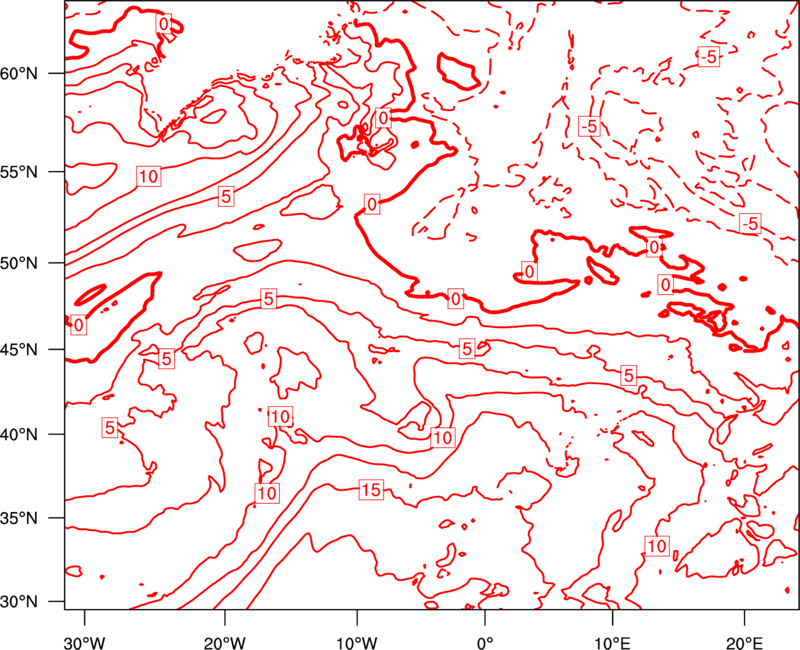This screenshot has width=800, height=650.
Task: Select the 10°W longitude tick label
Action: pyautogui.click(x=357, y=643)
